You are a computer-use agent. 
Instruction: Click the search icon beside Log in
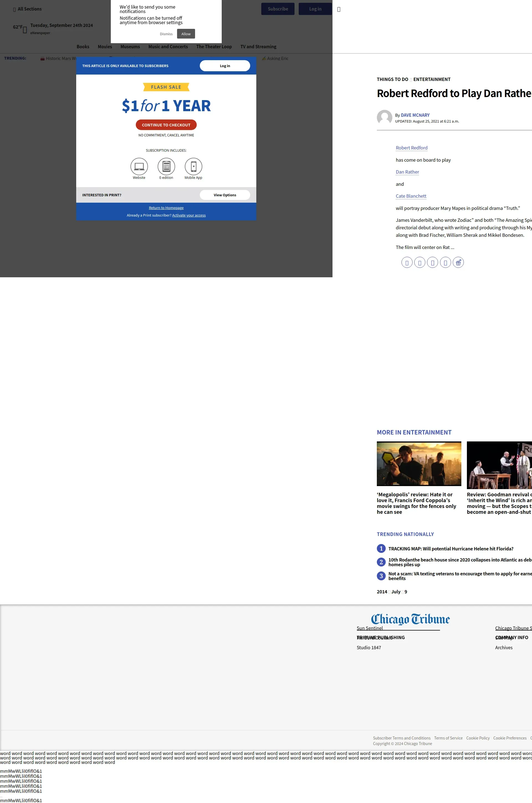pyautogui.click(x=339, y=9)
